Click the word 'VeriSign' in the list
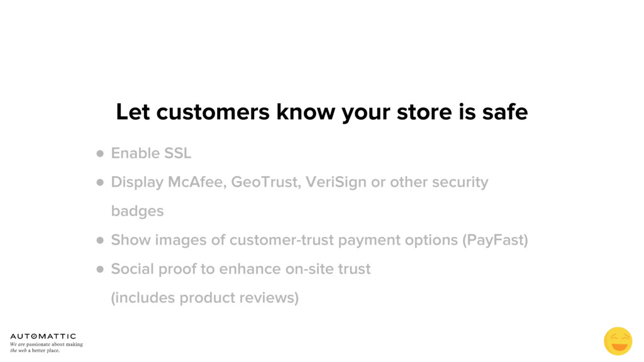This screenshot has height=362, width=644. point(336,182)
